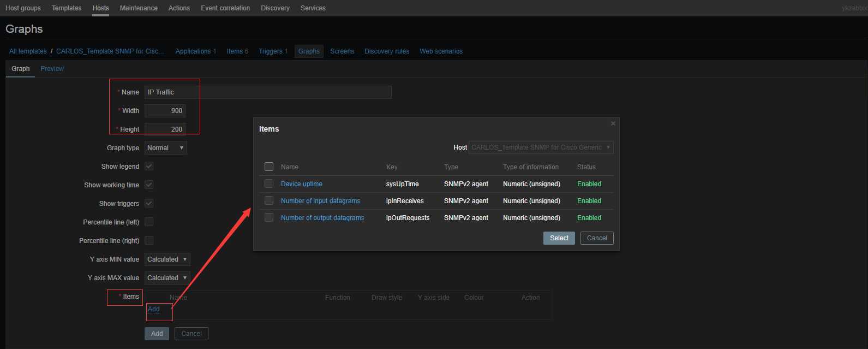Open the Graphs section link
The width and height of the screenshot is (868, 349).
(x=309, y=51)
